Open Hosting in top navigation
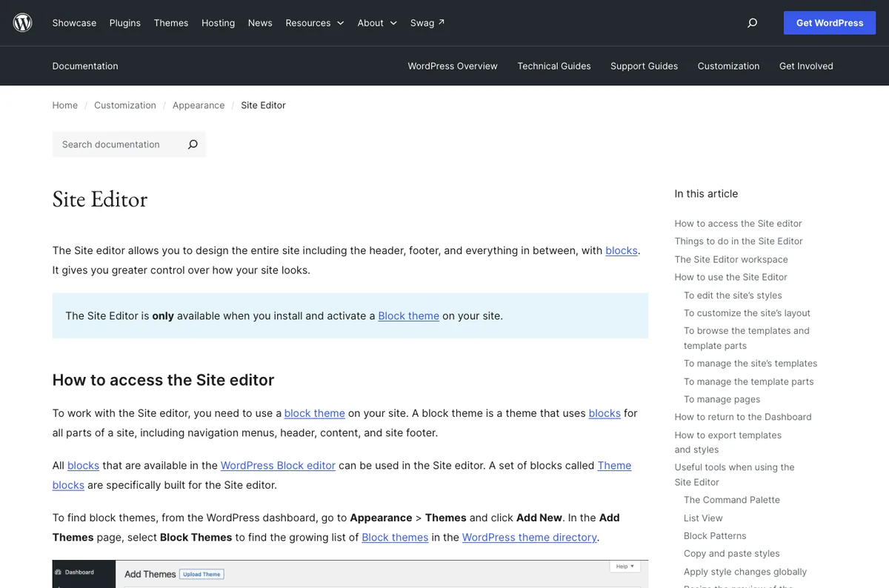The image size is (889, 588). tap(219, 23)
